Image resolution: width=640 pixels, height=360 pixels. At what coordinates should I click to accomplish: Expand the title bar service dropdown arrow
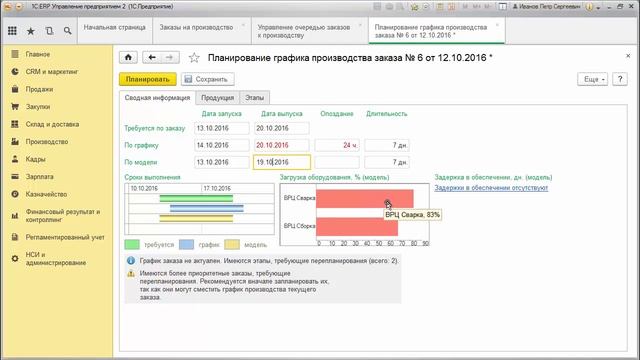[x=598, y=7]
